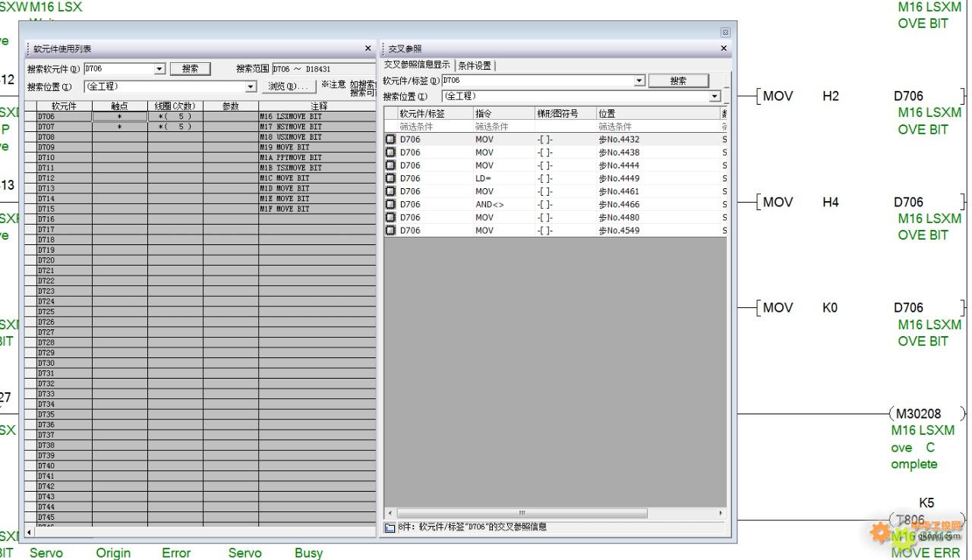Click the 梯形图符号 column header
The height and width of the screenshot is (560, 972).
pyautogui.click(x=565, y=113)
